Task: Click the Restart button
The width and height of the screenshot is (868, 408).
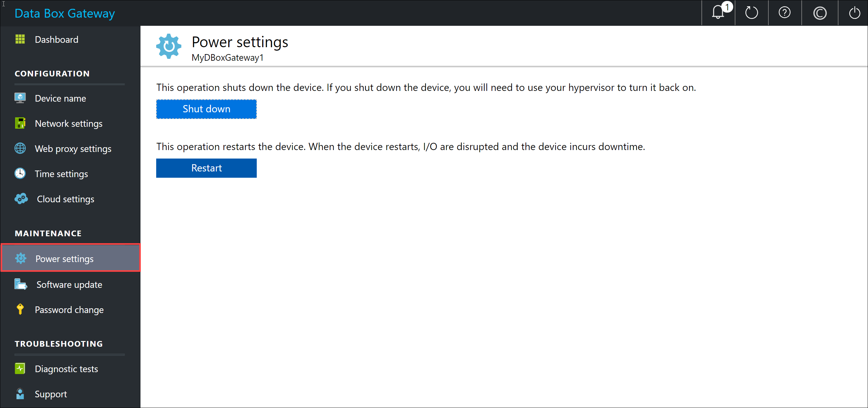Action: pos(207,168)
